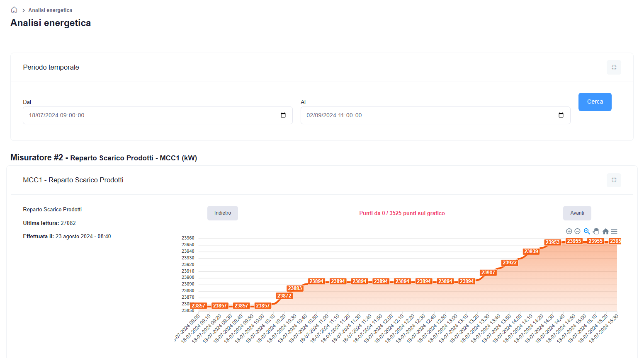Select the 23953 data point label
The width and height of the screenshot is (644, 358).
point(553,242)
